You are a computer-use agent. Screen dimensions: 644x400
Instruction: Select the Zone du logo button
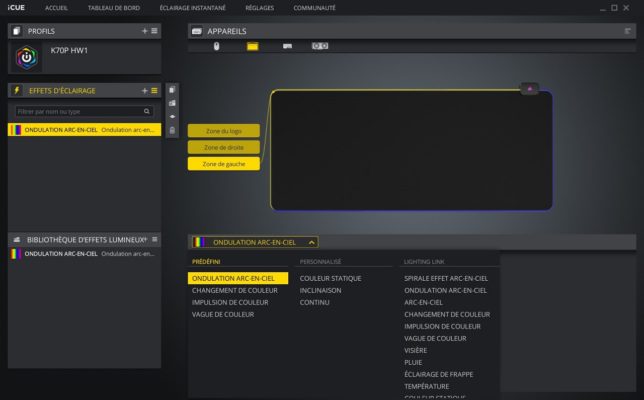pos(224,131)
